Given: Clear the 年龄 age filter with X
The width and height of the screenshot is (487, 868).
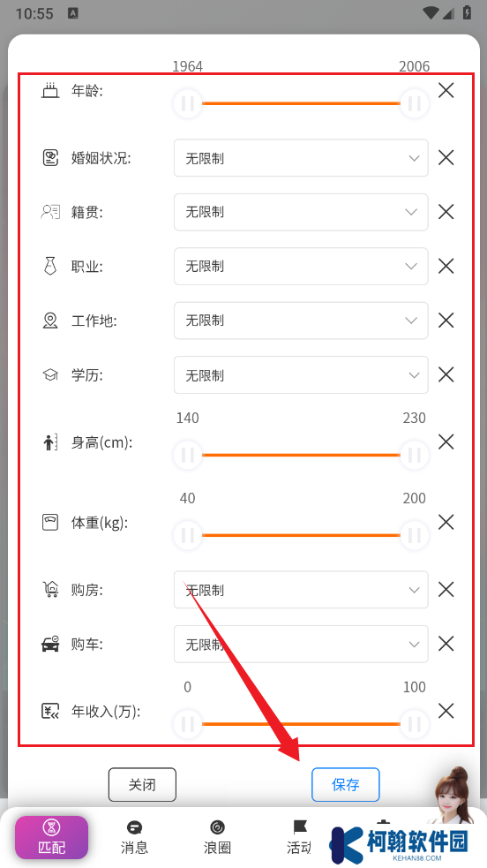Looking at the screenshot, I should click(446, 90).
